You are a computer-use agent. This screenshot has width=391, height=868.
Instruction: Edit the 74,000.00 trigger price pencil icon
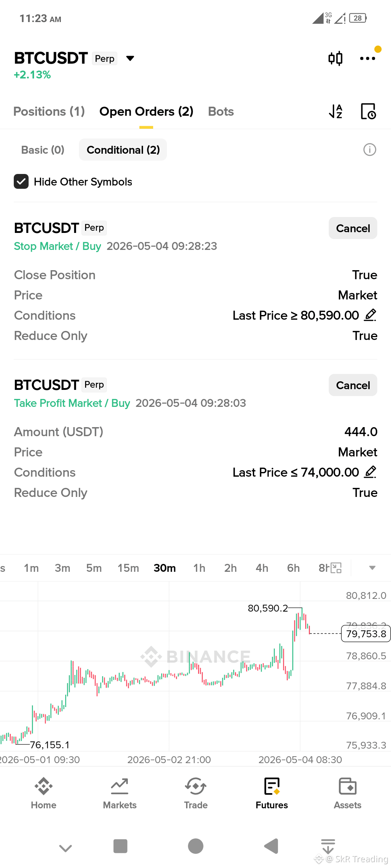(x=370, y=472)
